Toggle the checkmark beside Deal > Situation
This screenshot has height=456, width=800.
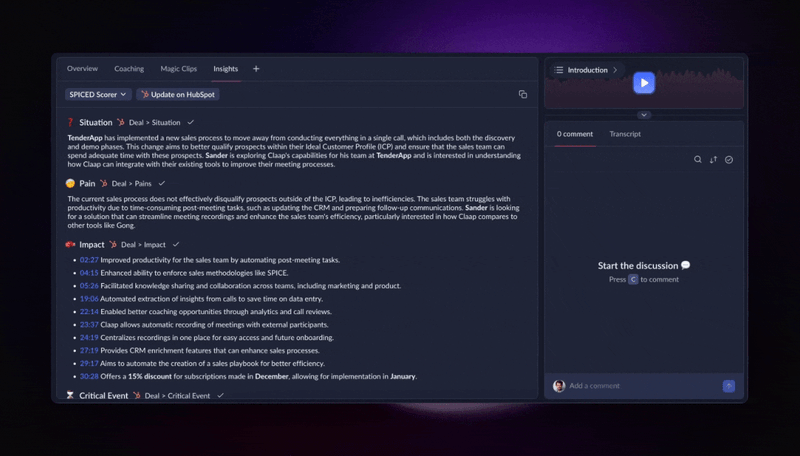point(190,122)
